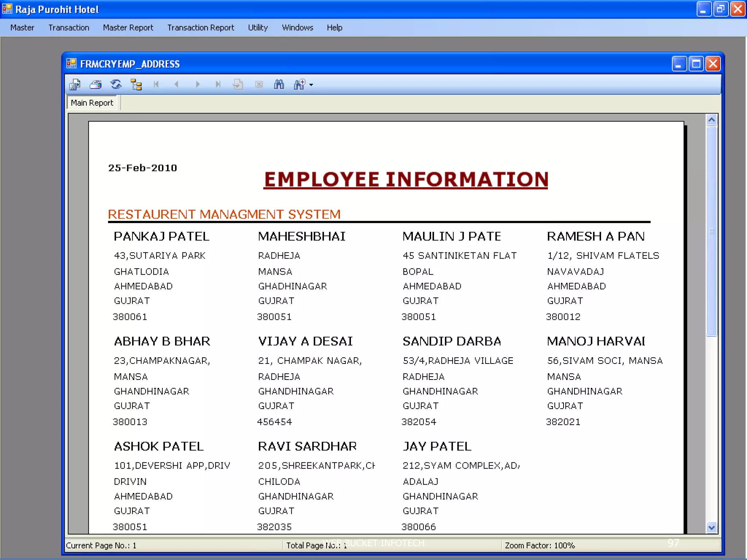The image size is (747, 560).
Task: Click pincode 456454
Action: pos(274,422)
